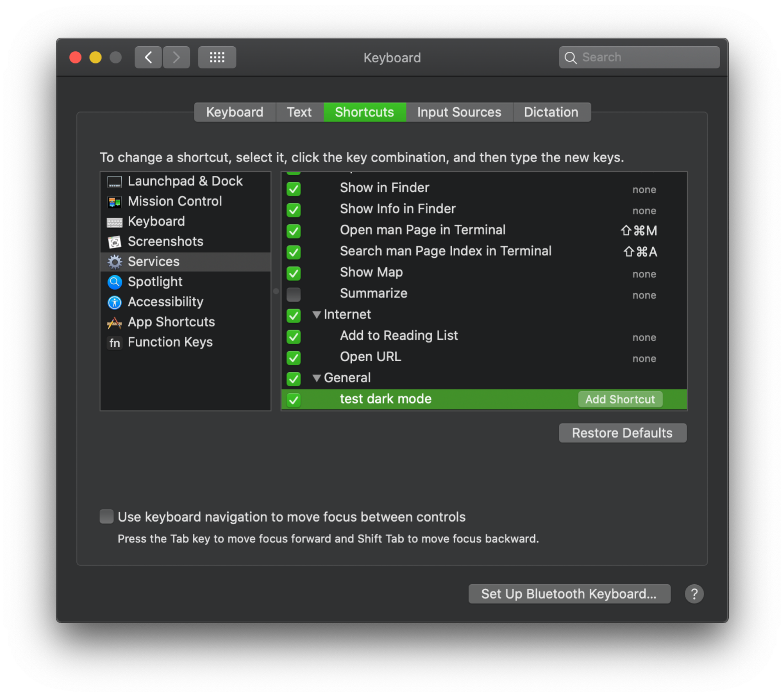Screen dimensions: 784x697
Task: Go forward with the right chevron button
Action: [176, 57]
